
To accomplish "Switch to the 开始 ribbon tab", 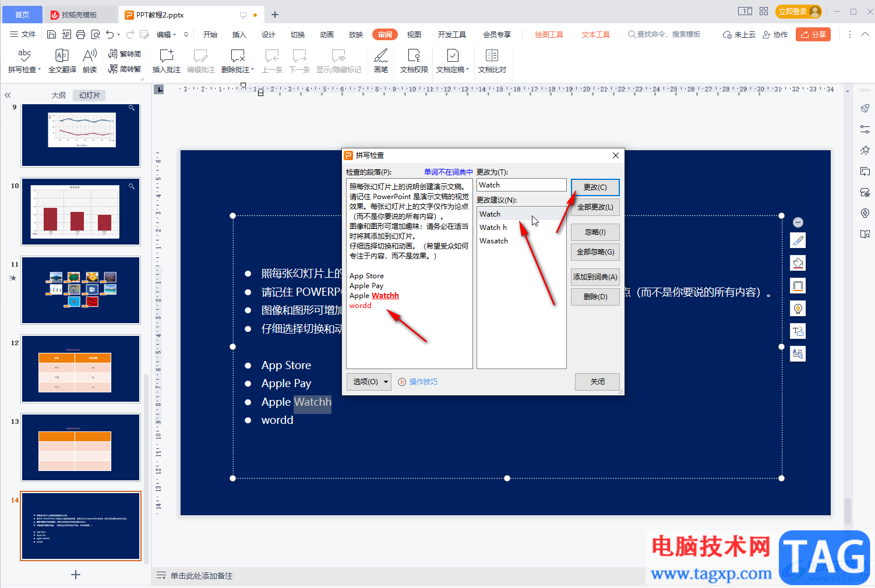I will pyautogui.click(x=210, y=34).
